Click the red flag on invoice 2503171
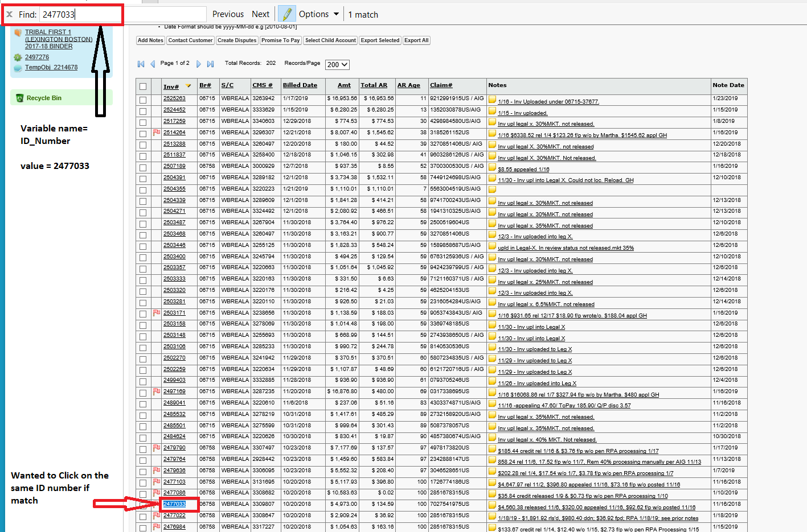Viewport: 807px width, 532px height. (156, 313)
